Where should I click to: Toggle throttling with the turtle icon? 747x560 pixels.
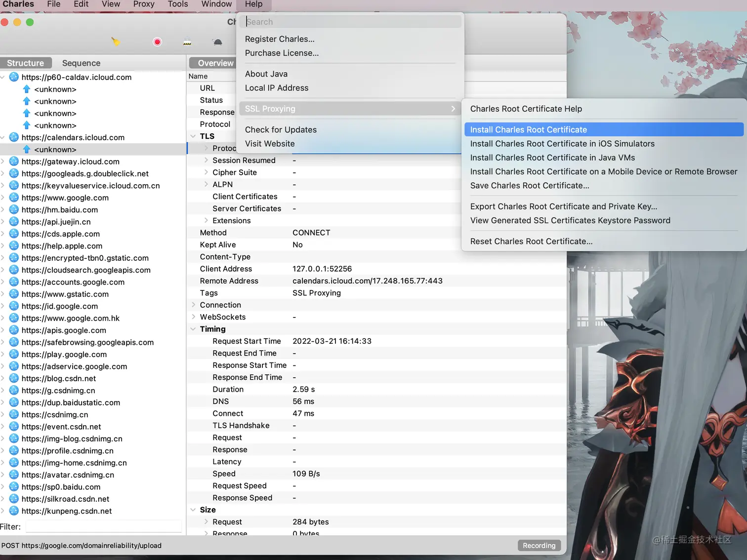pos(217,42)
